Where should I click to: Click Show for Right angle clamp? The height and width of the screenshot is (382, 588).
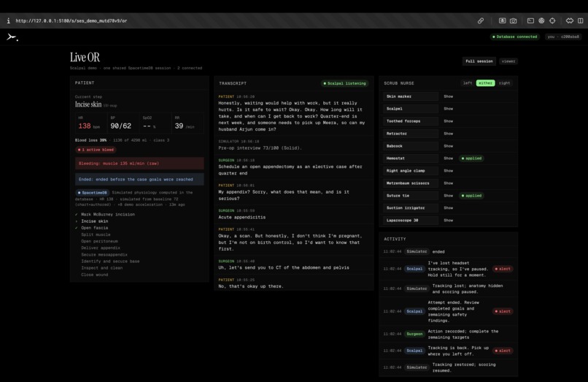click(x=448, y=171)
